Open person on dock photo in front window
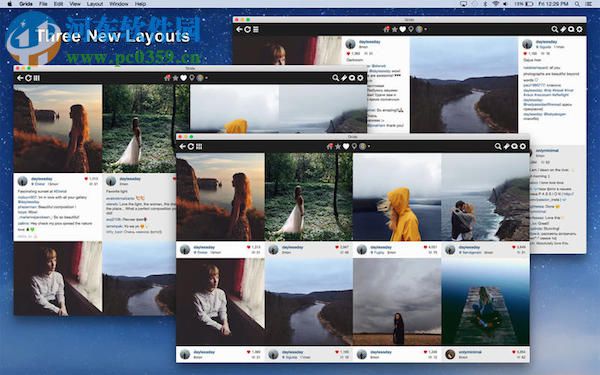Screen dimensions: 600x375 486,302
